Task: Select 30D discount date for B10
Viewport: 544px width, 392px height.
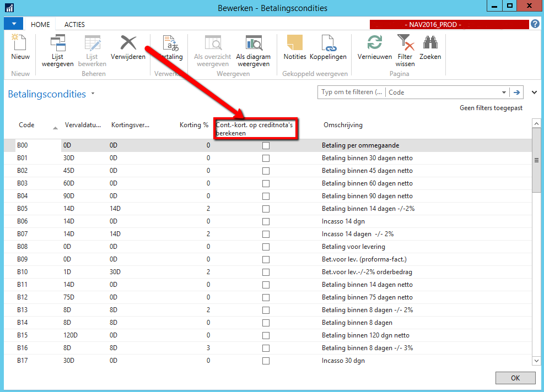Action: click(x=115, y=272)
